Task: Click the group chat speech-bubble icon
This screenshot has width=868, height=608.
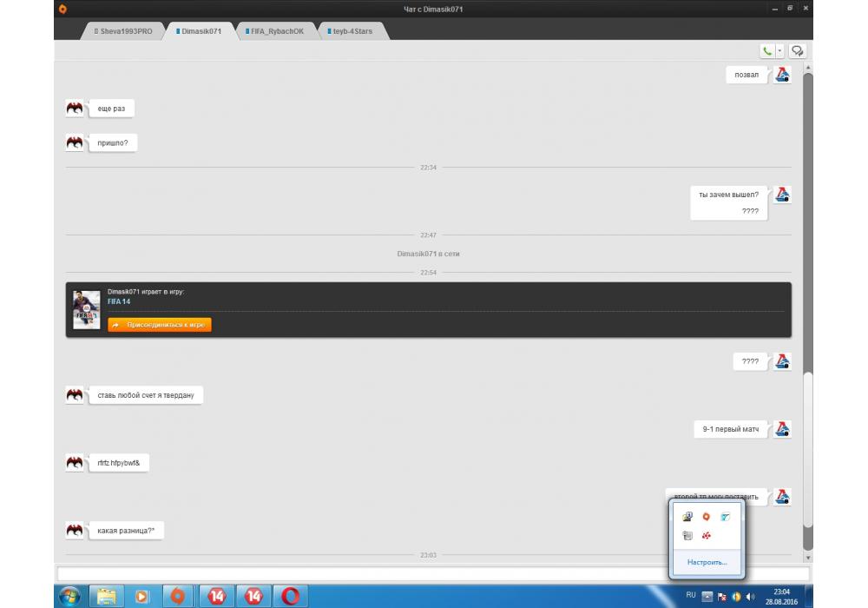Action: [798, 51]
